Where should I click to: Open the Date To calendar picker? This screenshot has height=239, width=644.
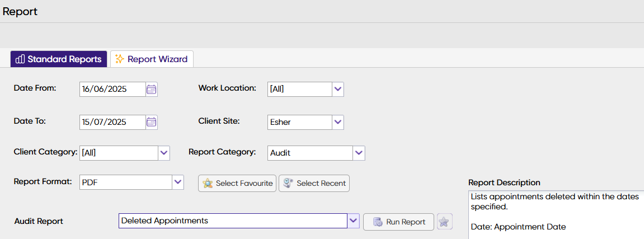pos(152,122)
